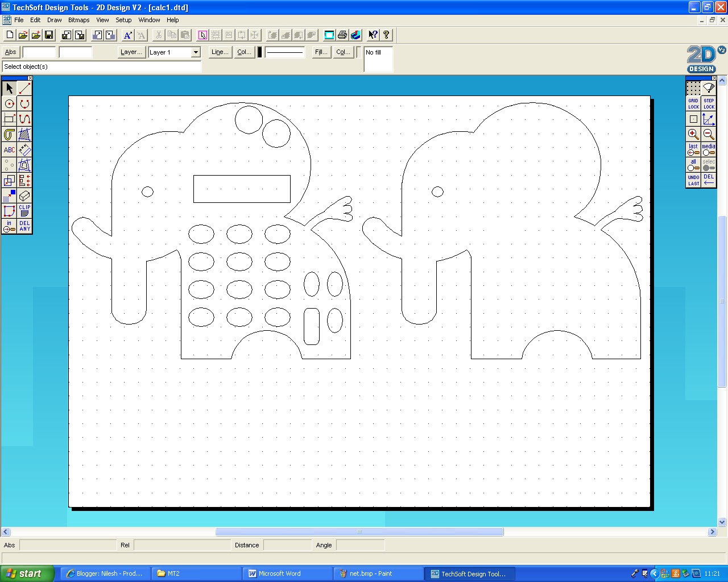Open the Layer 1 dropdown list

coord(195,52)
